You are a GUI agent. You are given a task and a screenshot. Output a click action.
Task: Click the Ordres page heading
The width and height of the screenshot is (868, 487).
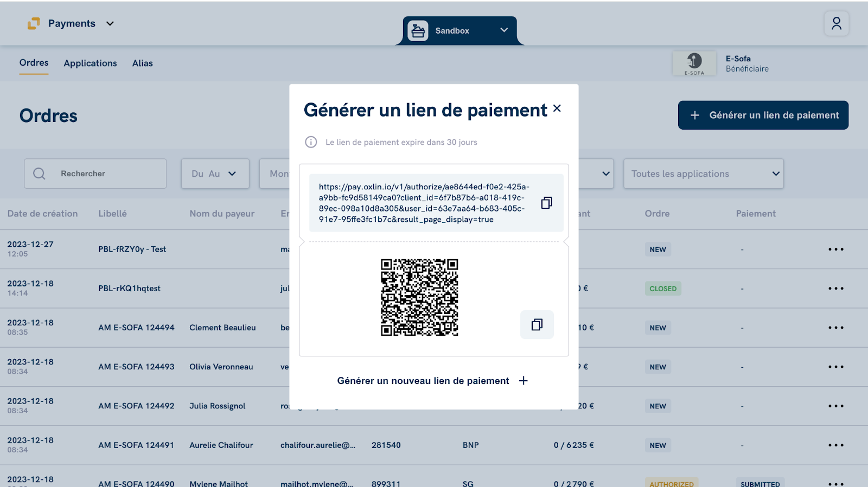point(48,116)
